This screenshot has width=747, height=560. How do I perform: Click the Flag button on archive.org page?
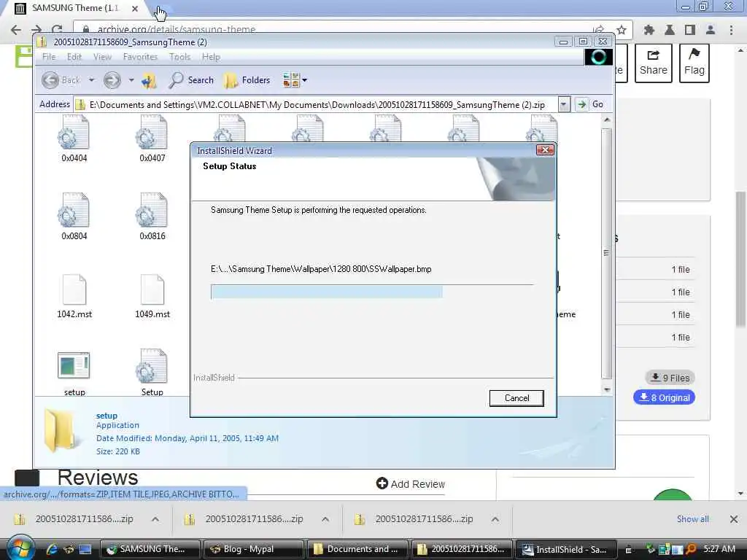pos(694,63)
